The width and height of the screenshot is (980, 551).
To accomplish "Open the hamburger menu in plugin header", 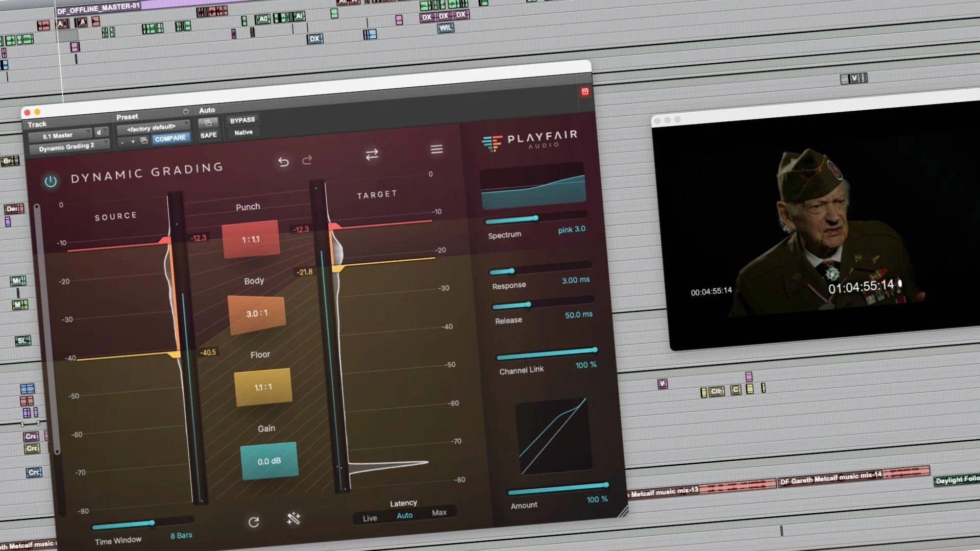I will coord(436,149).
